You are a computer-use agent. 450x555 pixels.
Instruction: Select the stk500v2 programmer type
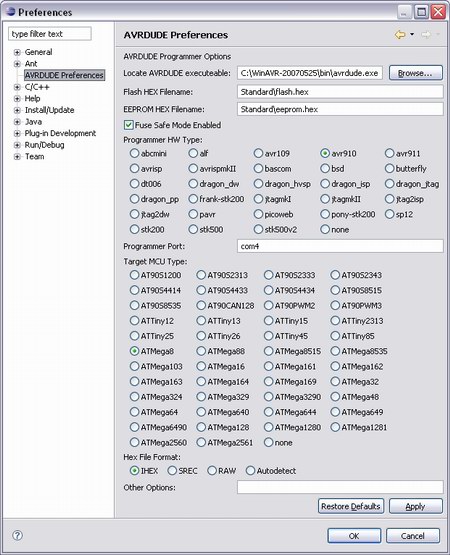pyautogui.click(x=258, y=229)
